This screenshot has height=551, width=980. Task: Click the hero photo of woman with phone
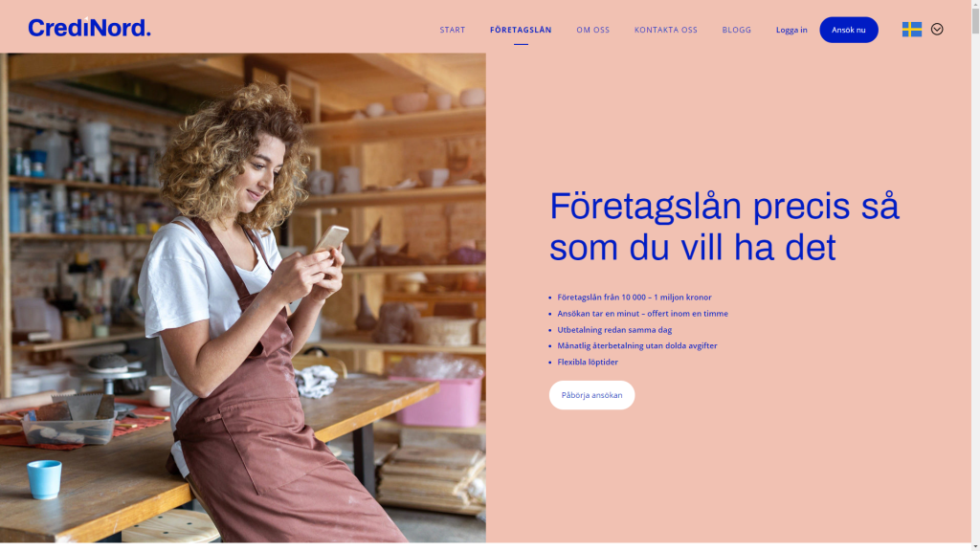[x=242, y=298]
